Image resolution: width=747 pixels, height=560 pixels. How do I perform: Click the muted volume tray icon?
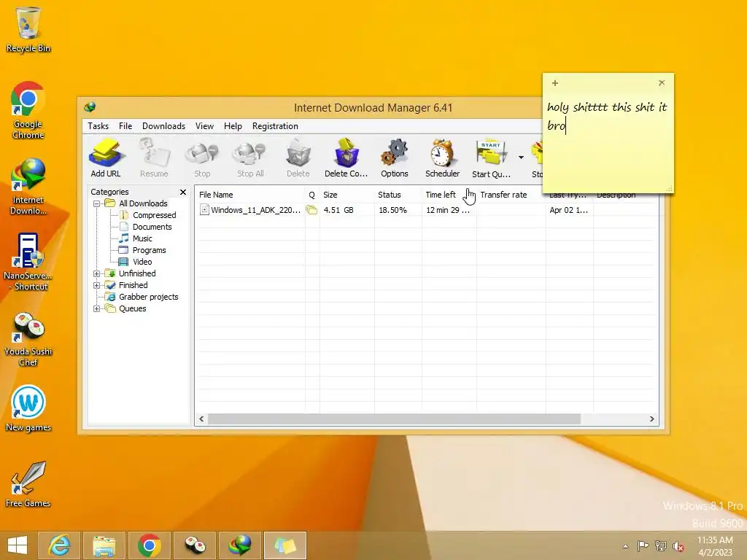coord(678,546)
